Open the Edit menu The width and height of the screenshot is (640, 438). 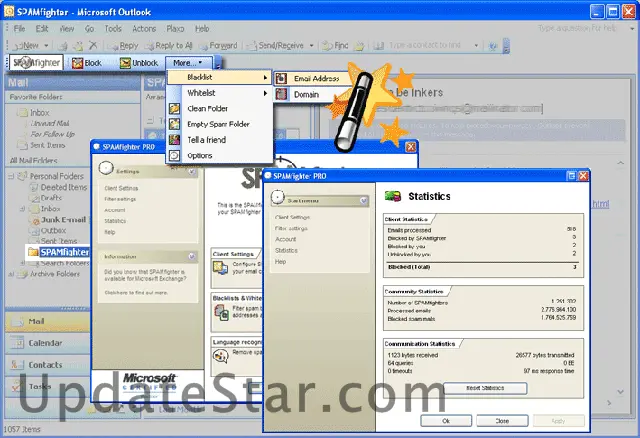[x=42, y=29]
